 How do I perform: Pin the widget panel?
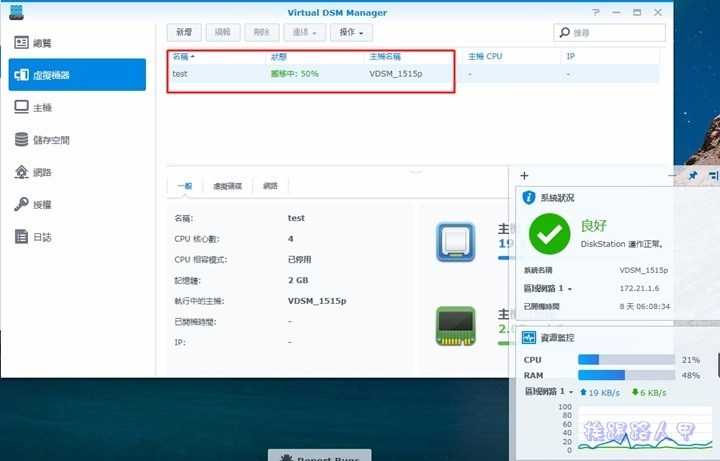693,175
